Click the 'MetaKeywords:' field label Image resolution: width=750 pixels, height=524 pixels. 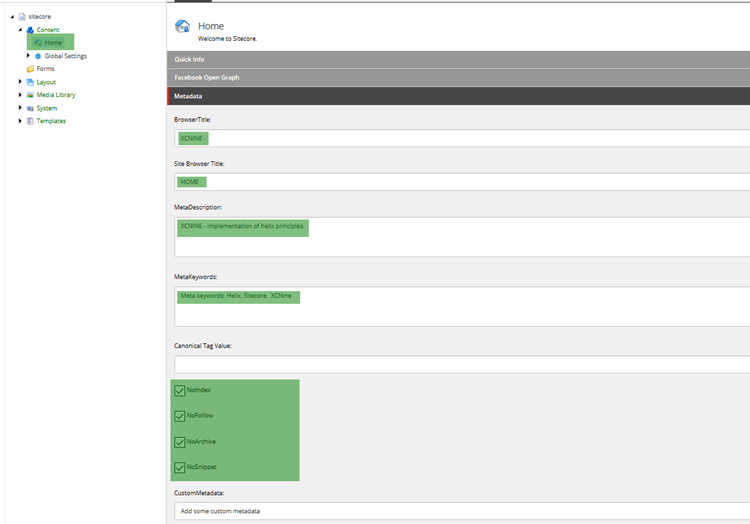(x=196, y=277)
